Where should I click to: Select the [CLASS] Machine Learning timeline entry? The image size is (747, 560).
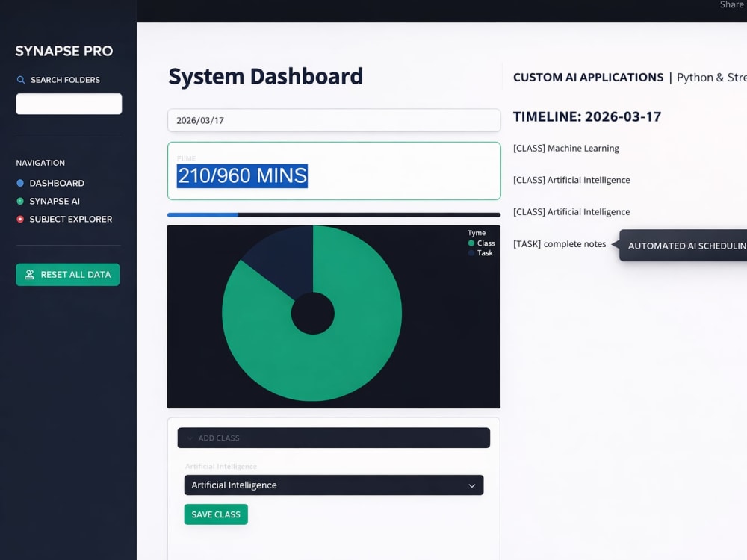566,148
